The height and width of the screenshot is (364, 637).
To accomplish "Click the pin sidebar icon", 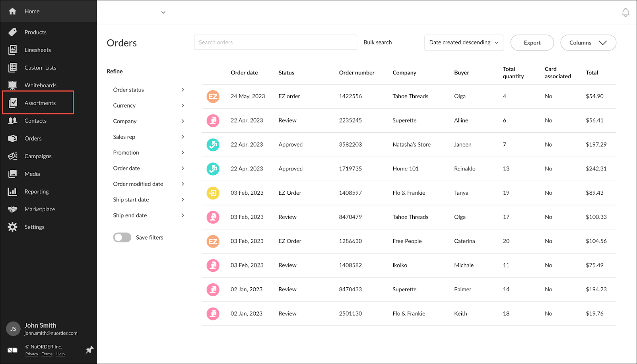I will click(x=89, y=350).
